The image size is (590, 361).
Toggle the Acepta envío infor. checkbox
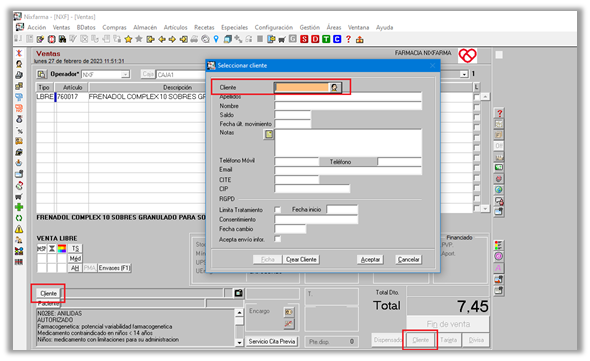(278, 239)
